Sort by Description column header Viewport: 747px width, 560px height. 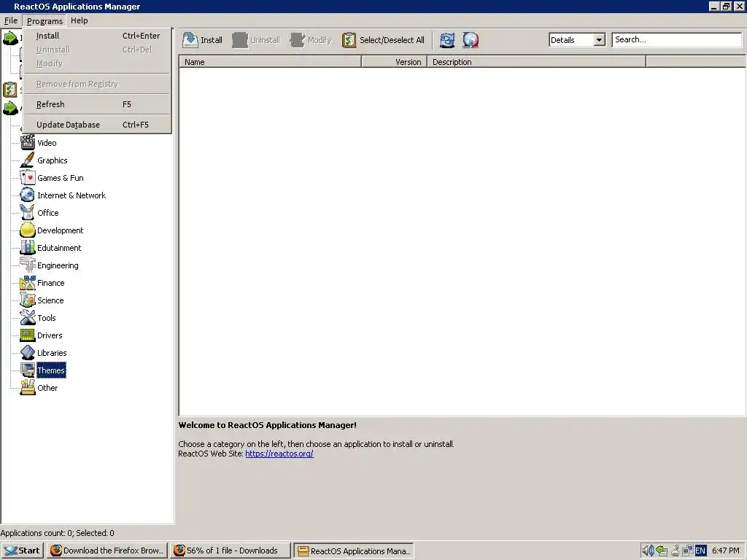tap(536, 62)
